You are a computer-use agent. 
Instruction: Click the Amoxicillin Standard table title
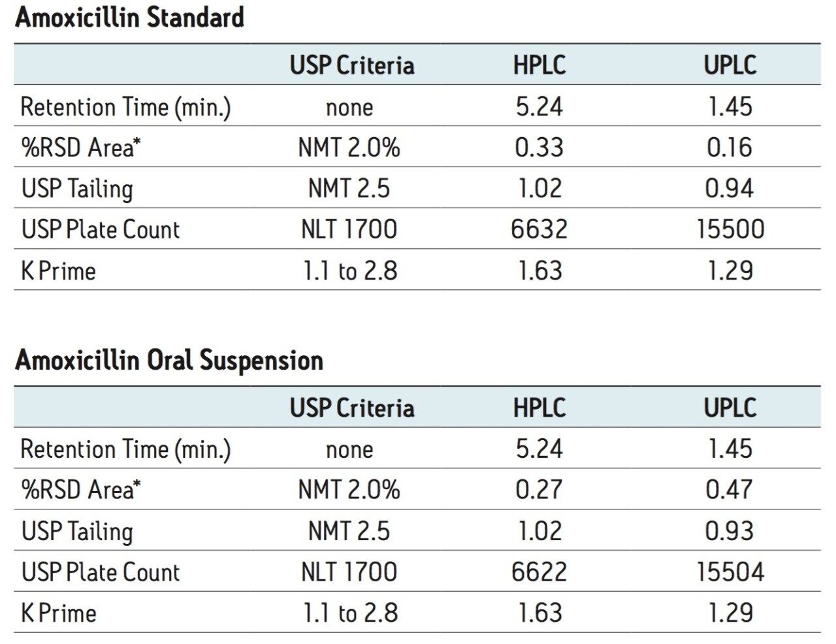[129, 18]
